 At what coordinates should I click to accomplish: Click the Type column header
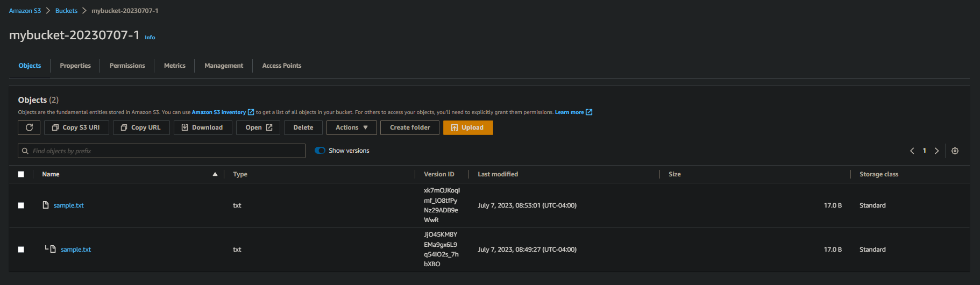point(240,174)
